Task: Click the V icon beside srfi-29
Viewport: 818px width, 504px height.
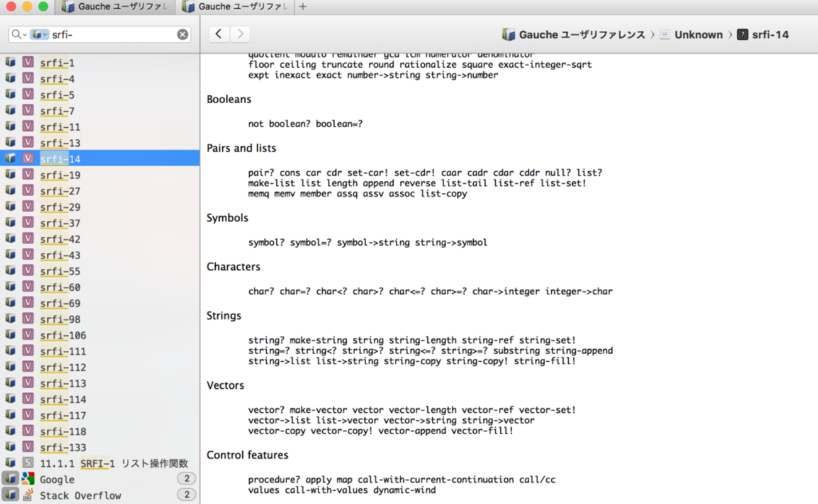Action: [28, 206]
